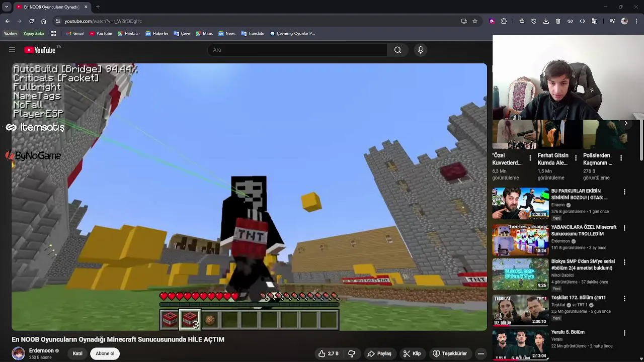Open the purple extension icon
Image resolution: width=644 pixels, height=362 pixels.
point(492,21)
